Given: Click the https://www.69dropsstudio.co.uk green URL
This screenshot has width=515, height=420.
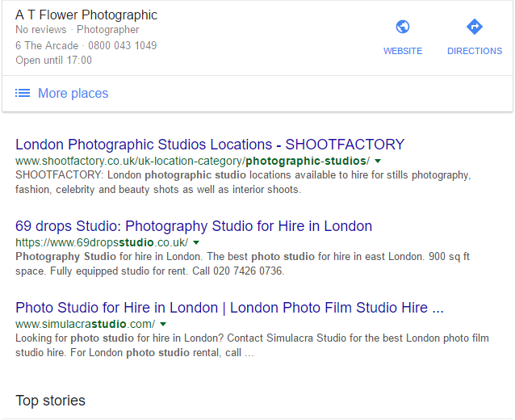Looking at the screenshot, I should [x=102, y=242].
